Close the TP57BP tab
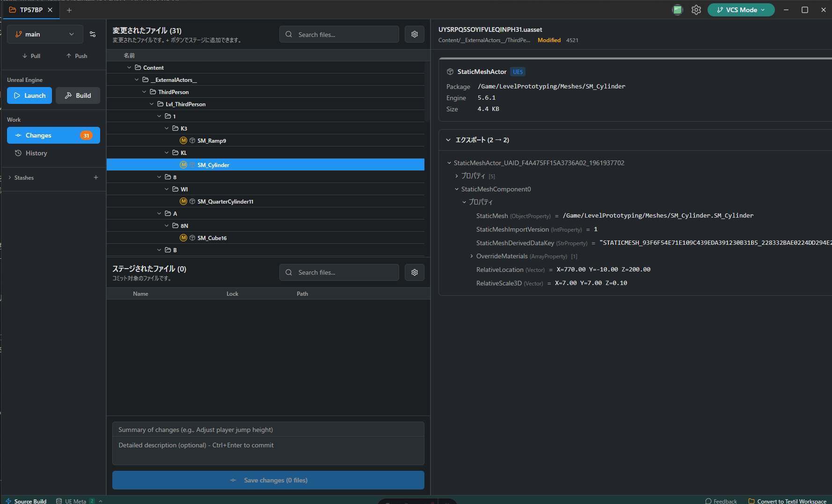 coord(50,10)
